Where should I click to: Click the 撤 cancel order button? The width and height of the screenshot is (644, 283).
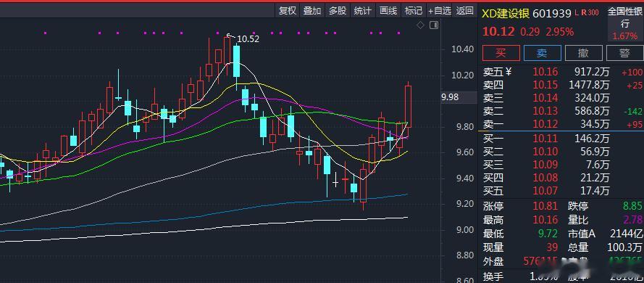click(584, 53)
